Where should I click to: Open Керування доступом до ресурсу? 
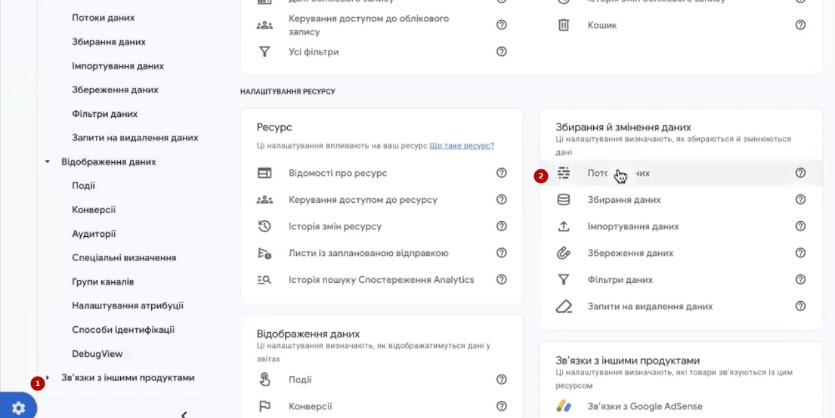pos(362,200)
